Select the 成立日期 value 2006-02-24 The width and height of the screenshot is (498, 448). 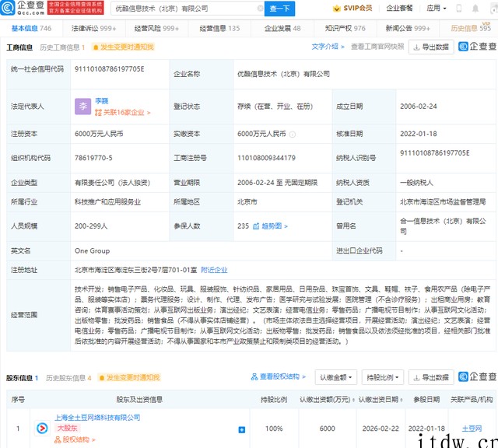click(419, 107)
